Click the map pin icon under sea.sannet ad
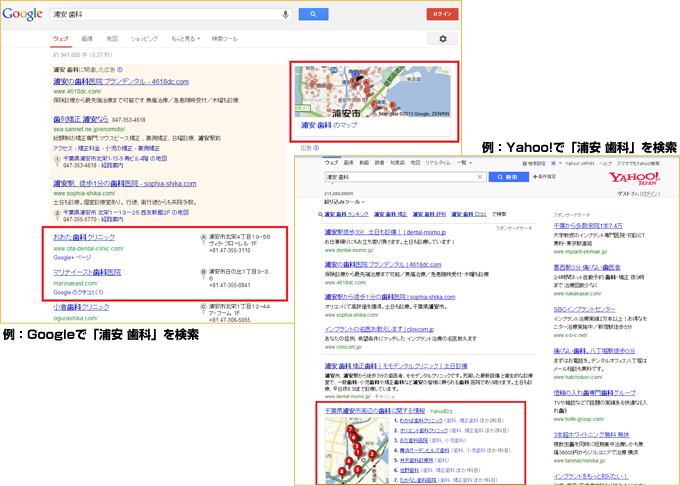 (x=57, y=161)
